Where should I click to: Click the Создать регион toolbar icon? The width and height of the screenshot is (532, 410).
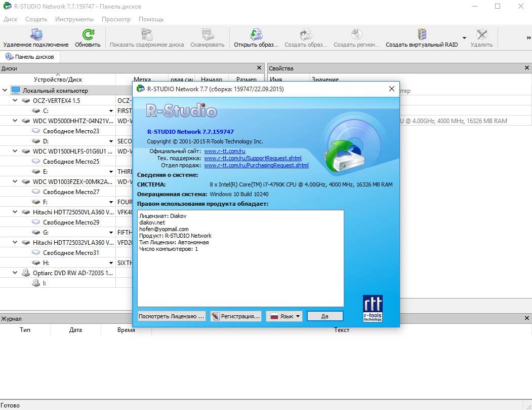coord(356,34)
